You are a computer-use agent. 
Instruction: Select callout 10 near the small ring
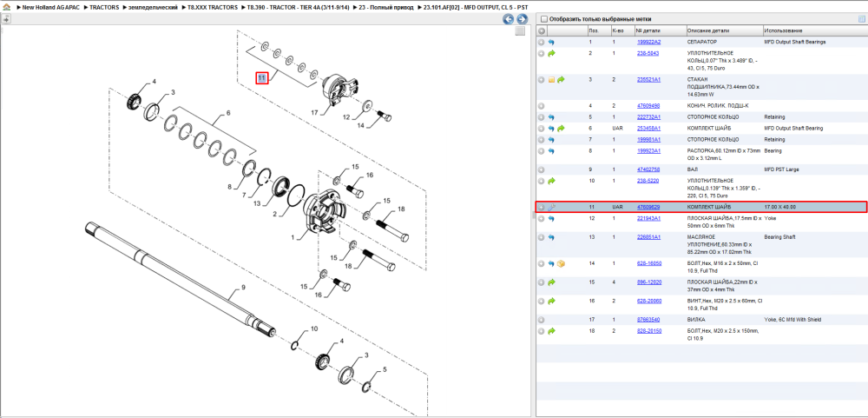click(x=314, y=328)
